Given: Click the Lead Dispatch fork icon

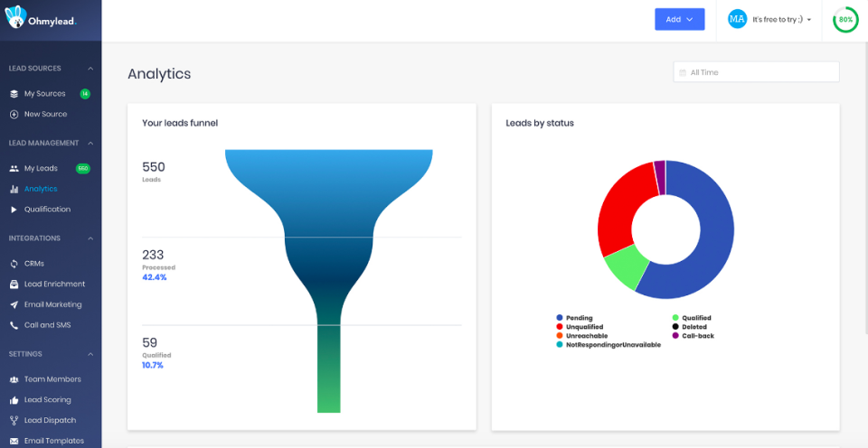Looking at the screenshot, I should 14,420.
